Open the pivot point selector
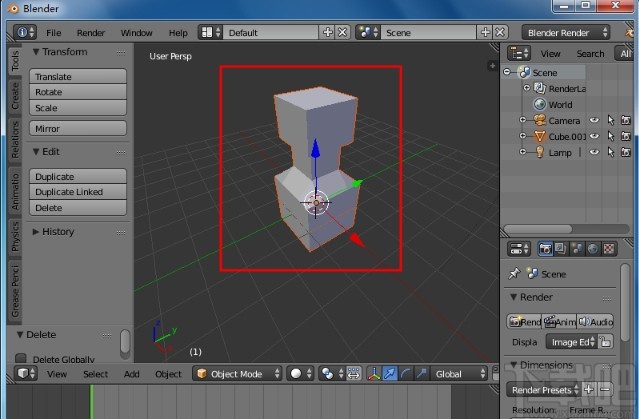The image size is (639, 419). tap(331, 373)
